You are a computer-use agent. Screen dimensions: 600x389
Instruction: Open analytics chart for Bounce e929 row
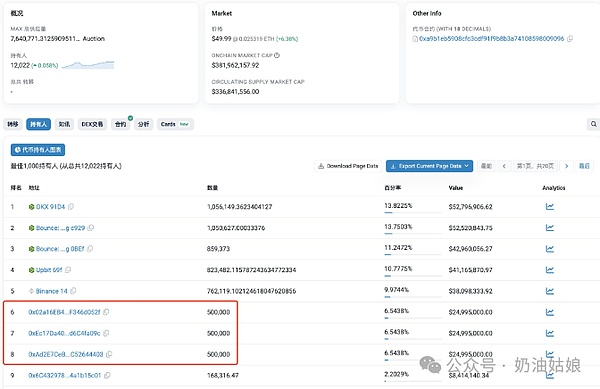click(549, 228)
